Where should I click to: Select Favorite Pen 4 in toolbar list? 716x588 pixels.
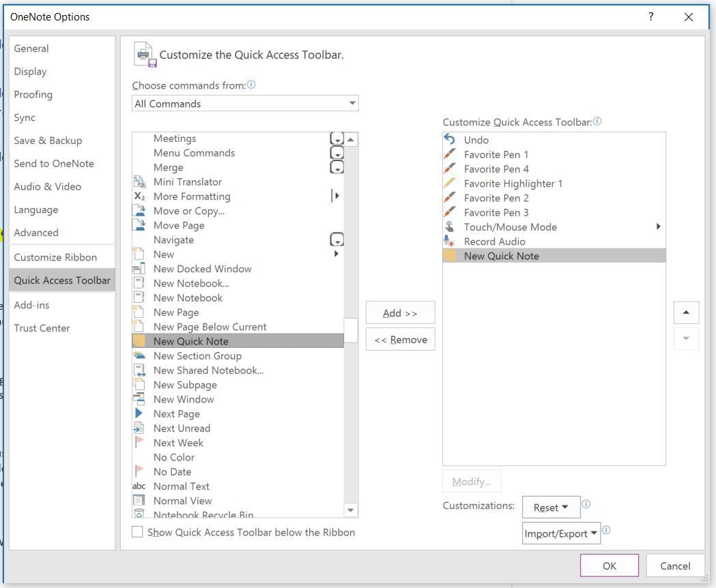click(554, 169)
